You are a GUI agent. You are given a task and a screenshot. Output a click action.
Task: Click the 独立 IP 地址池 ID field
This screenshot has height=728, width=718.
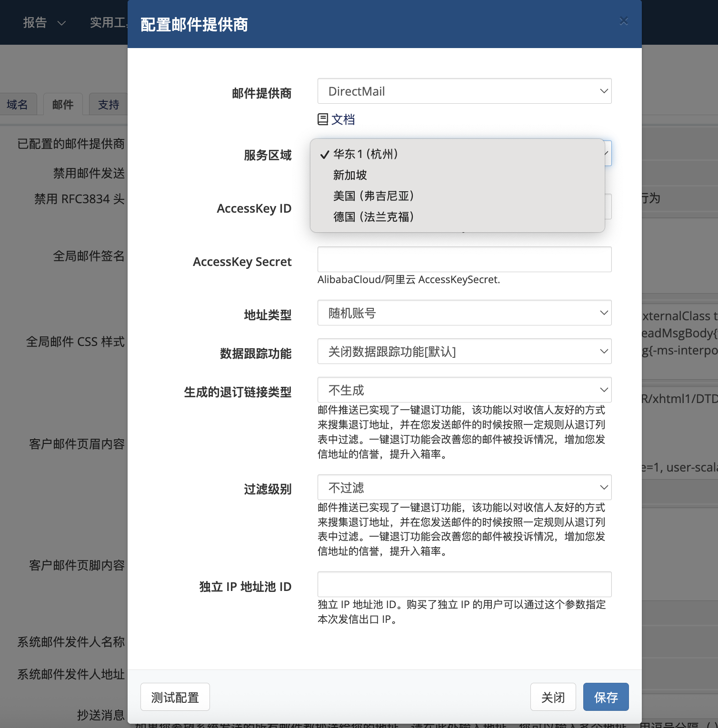pyautogui.click(x=464, y=584)
